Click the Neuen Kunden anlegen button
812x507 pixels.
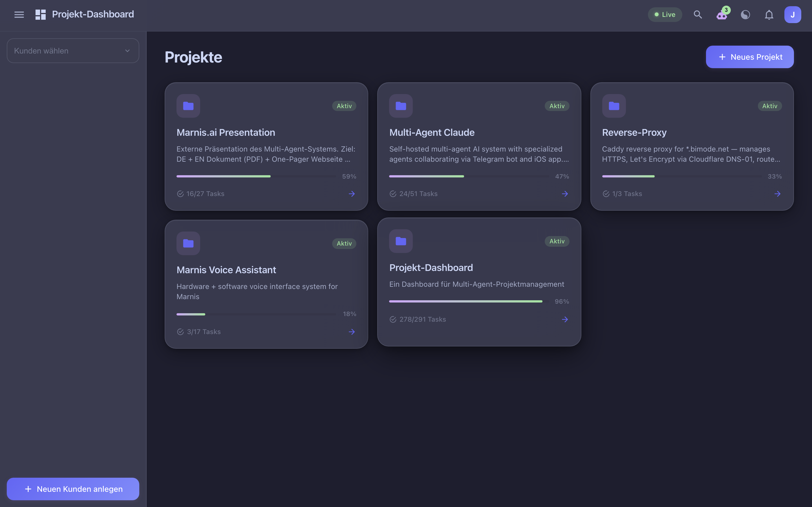[x=73, y=489]
